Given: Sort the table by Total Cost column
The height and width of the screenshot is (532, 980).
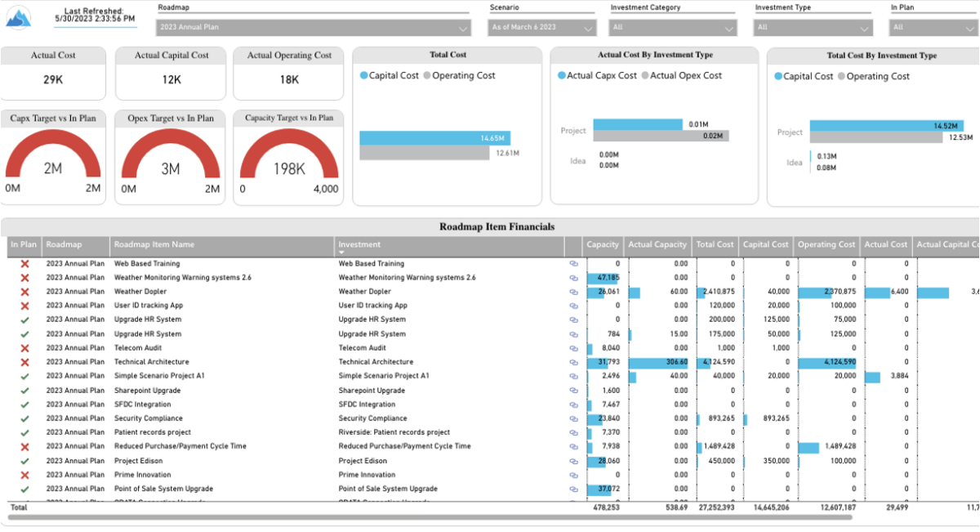Looking at the screenshot, I should point(715,244).
